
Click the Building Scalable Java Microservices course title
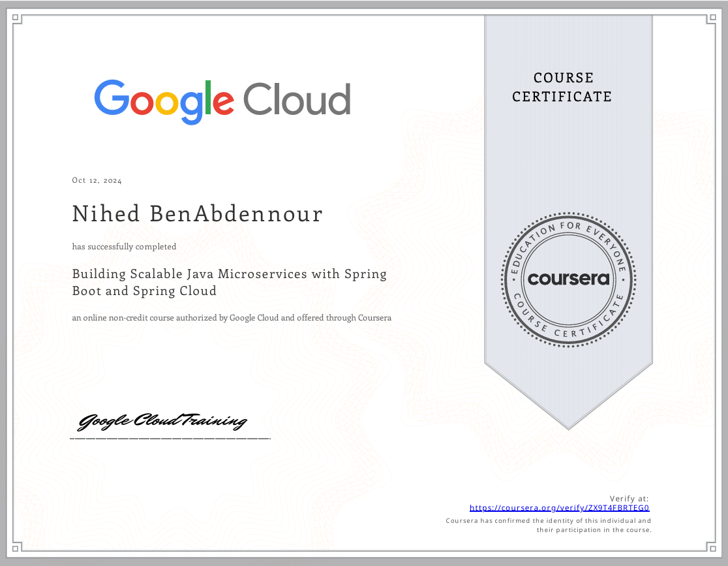tap(229, 282)
